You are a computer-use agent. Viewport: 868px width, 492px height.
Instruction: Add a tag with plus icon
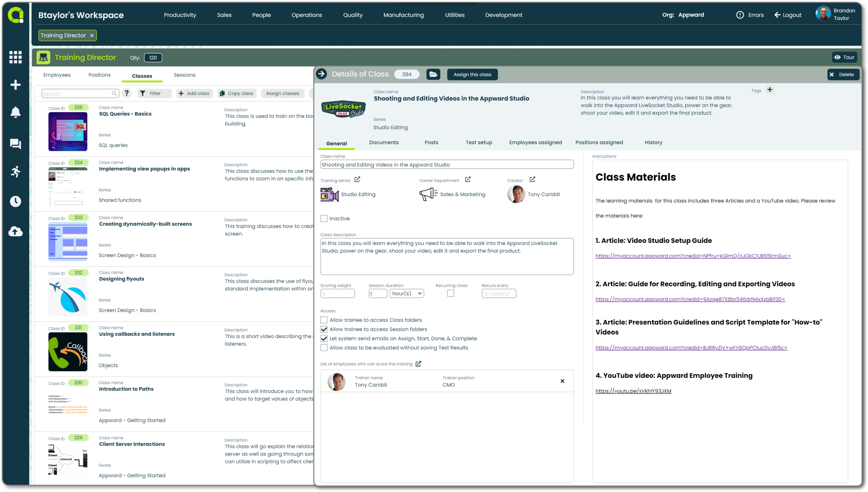(x=770, y=90)
